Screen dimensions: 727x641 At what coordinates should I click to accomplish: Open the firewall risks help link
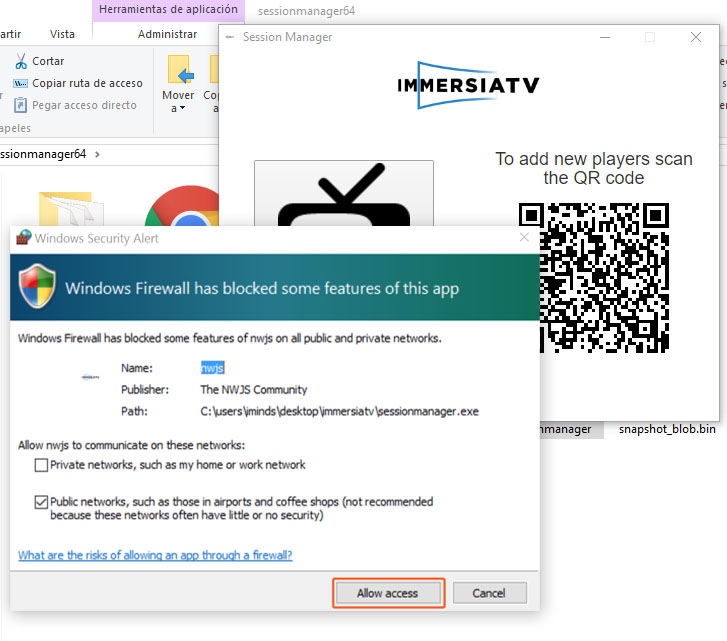[x=155, y=555]
